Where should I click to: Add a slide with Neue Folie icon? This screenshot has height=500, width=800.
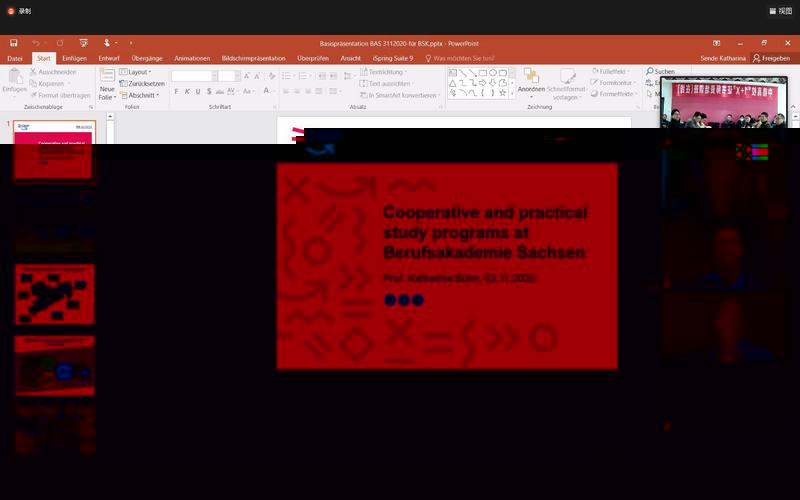107,76
